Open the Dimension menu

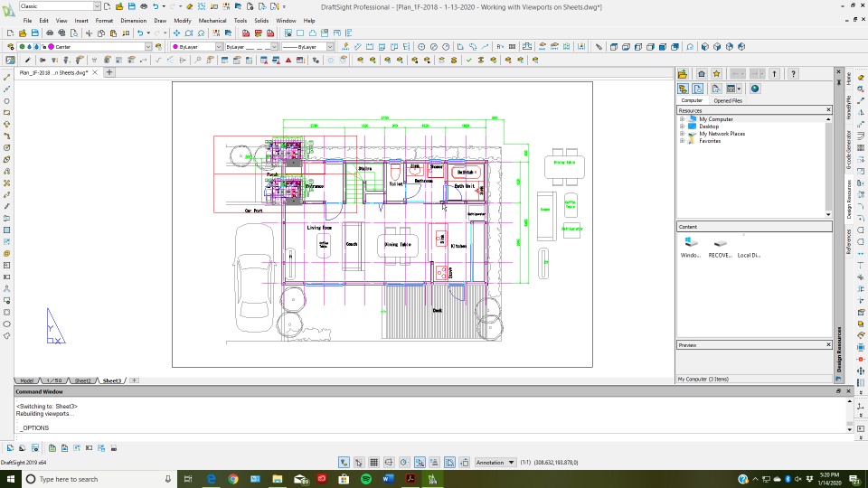coord(133,20)
